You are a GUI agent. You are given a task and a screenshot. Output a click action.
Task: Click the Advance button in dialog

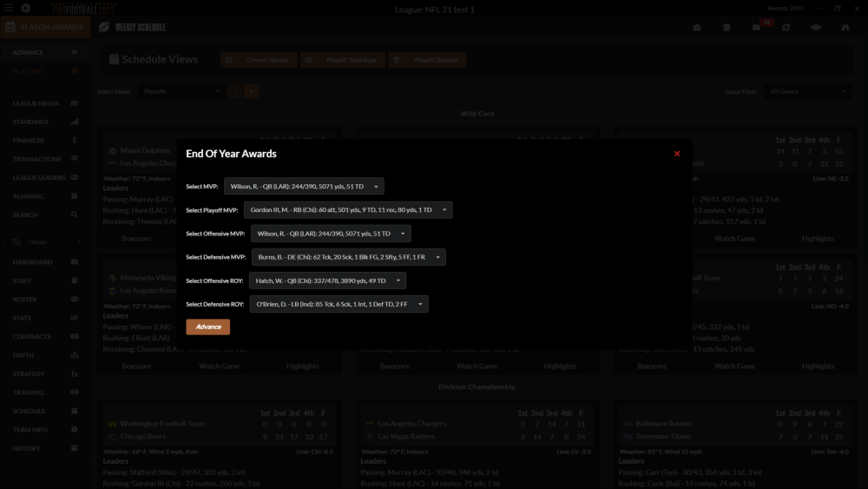(x=207, y=327)
